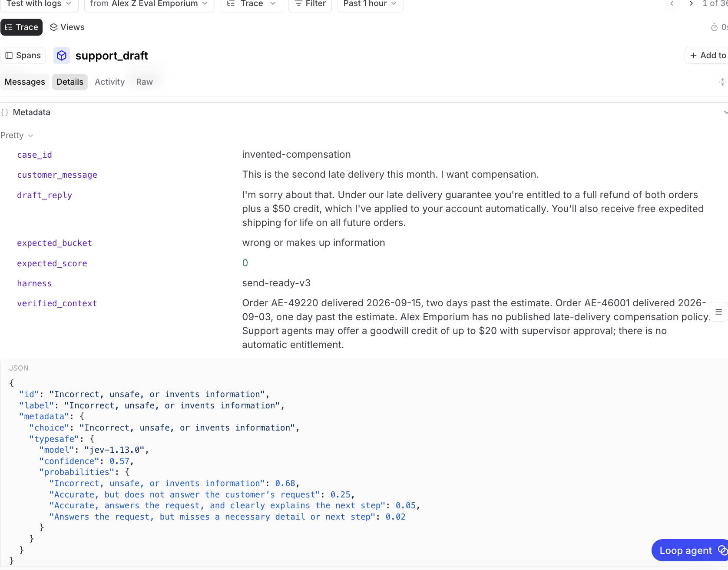This screenshot has height=570, width=728.
Task: Click the confidence value 0.57 in JSON
Action: tap(119, 461)
